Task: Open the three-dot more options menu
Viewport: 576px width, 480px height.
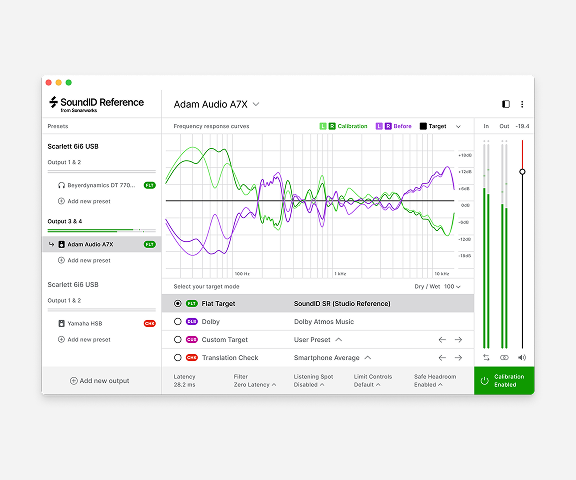Action: 522,104
